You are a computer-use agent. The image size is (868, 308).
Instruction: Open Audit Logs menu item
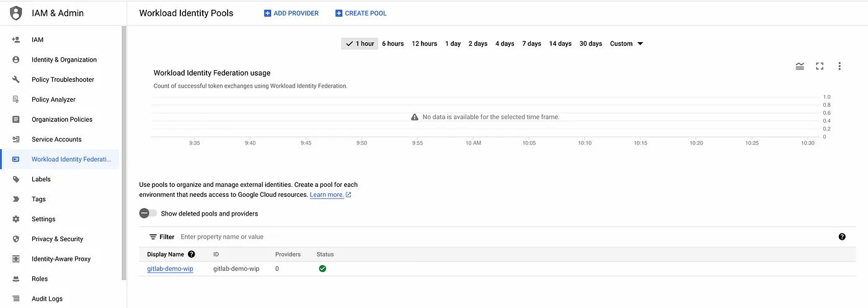point(60,299)
